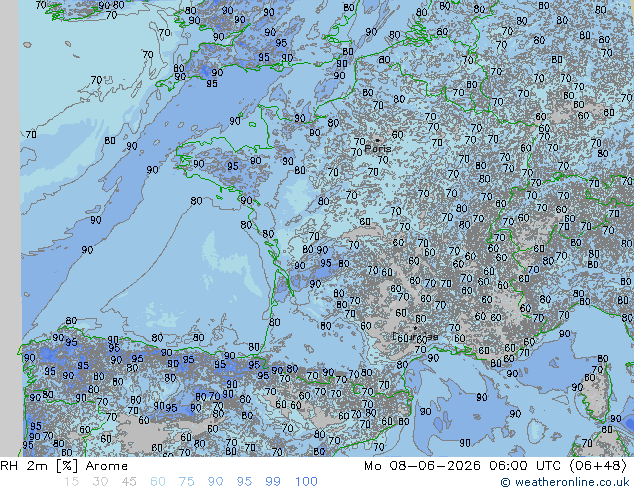
Task: Click the black dot marking Paris
Action: (377, 140)
